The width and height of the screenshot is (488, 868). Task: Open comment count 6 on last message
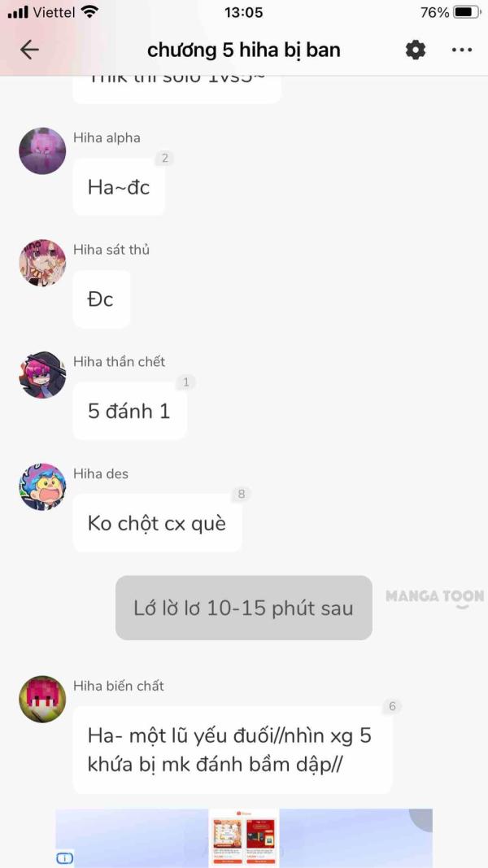392,706
